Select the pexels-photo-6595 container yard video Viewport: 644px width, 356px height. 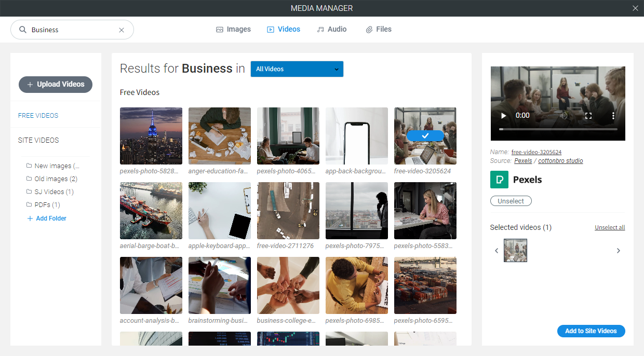[x=425, y=285]
